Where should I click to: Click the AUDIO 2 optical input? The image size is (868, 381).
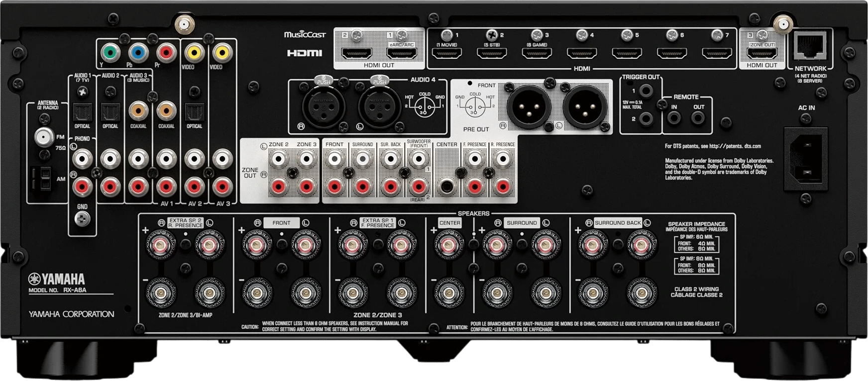tap(110, 112)
